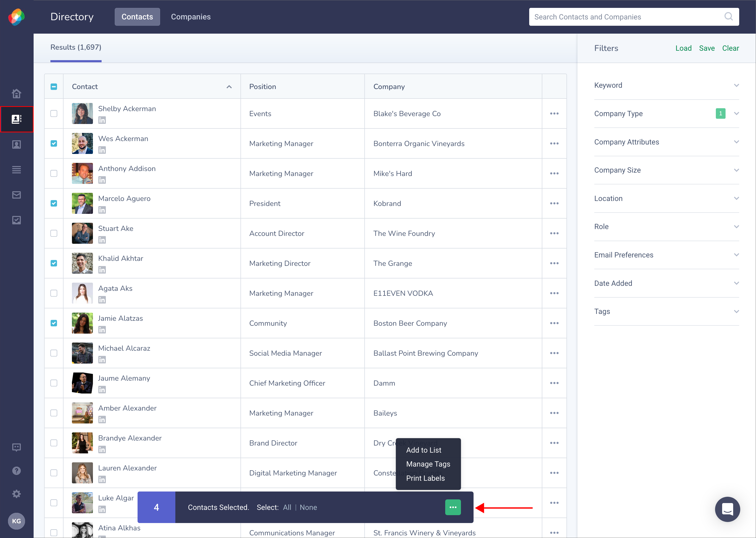Open LinkedIn icon under Shelby Ackerman
Screen dimensions: 756x538
102,120
